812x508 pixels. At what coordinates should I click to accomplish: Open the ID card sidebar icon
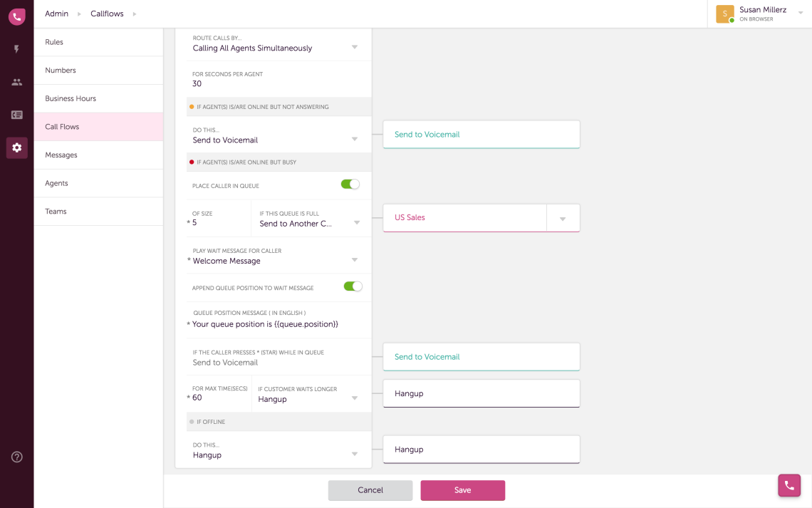click(x=16, y=115)
